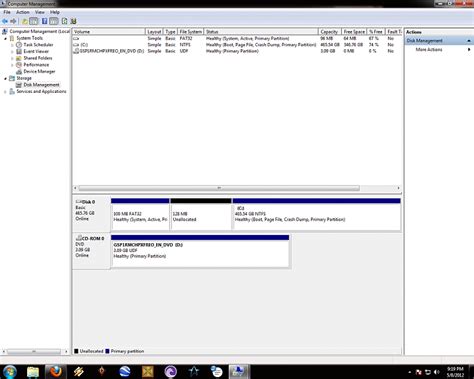Expand the More Actions submenu arrow
Image resolution: width=474 pixels, height=379 pixels.
coord(469,49)
